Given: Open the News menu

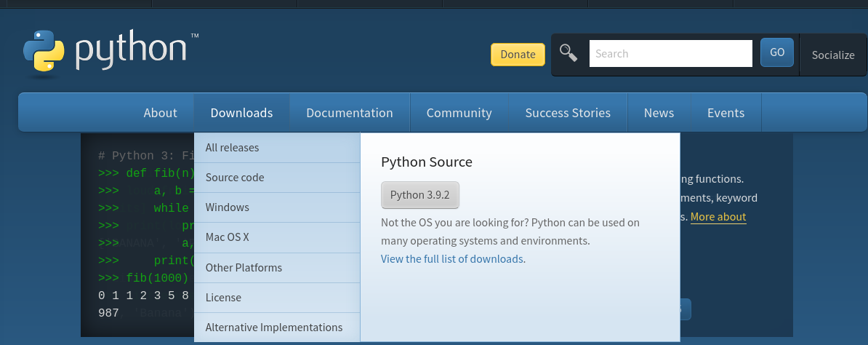Looking at the screenshot, I should point(659,113).
